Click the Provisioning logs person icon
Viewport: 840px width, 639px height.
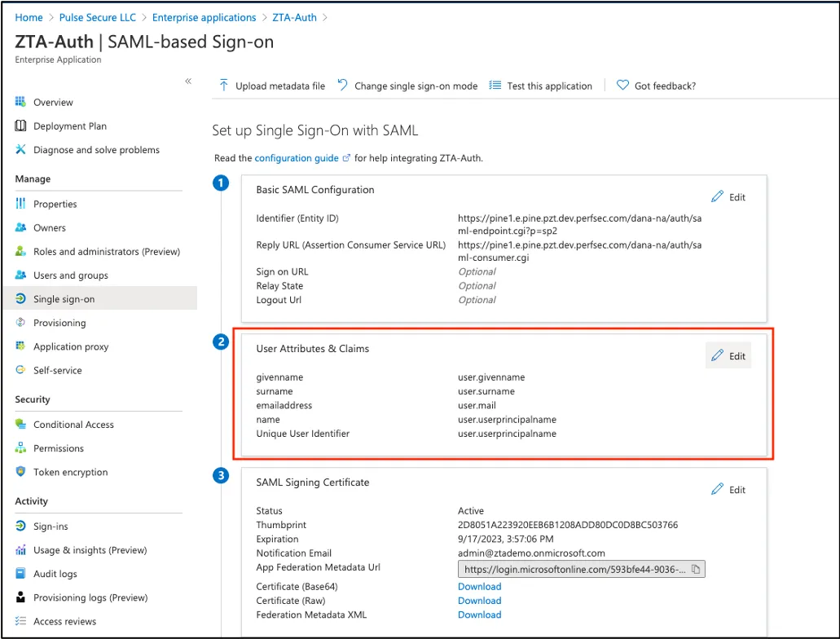point(20,597)
